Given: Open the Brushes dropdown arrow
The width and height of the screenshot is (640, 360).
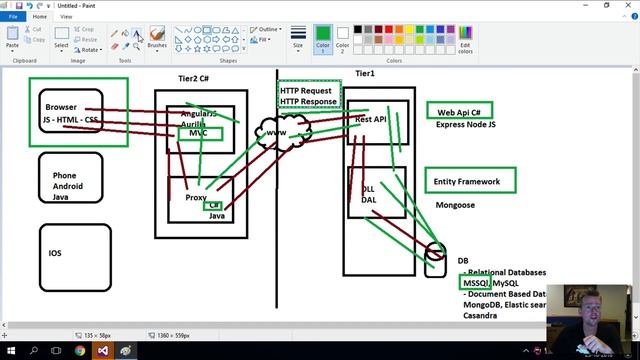Looking at the screenshot, I should click(x=157, y=51).
